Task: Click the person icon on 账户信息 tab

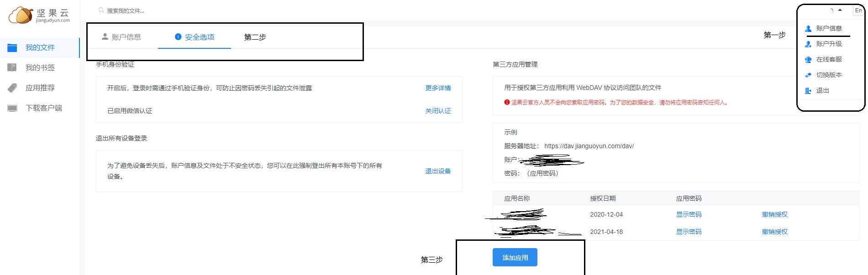Action: pos(105,36)
